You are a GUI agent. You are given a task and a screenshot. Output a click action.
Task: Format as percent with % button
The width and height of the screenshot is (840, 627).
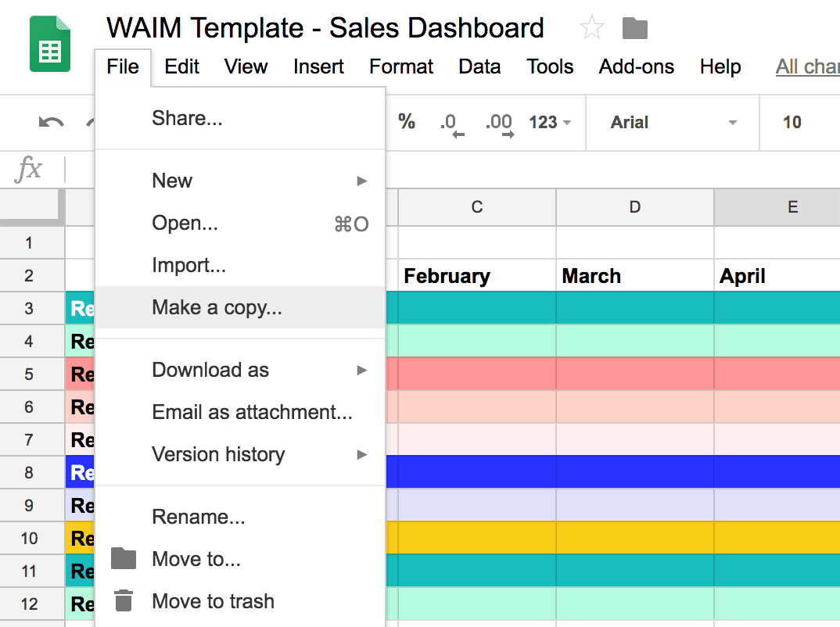point(407,121)
